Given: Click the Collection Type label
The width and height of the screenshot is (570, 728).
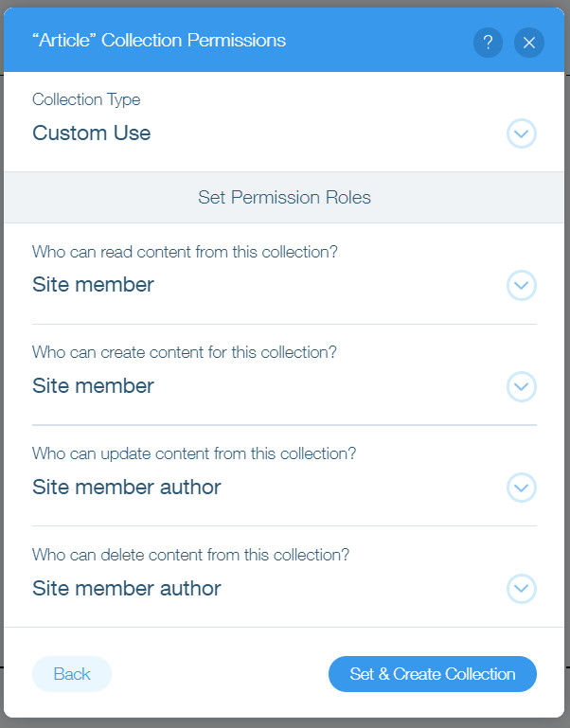Looking at the screenshot, I should click(86, 99).
